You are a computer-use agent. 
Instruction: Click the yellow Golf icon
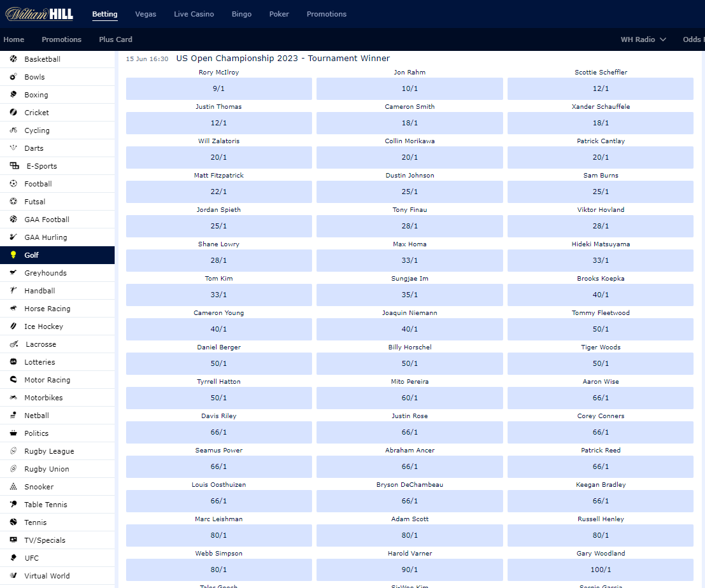[13, 255]
